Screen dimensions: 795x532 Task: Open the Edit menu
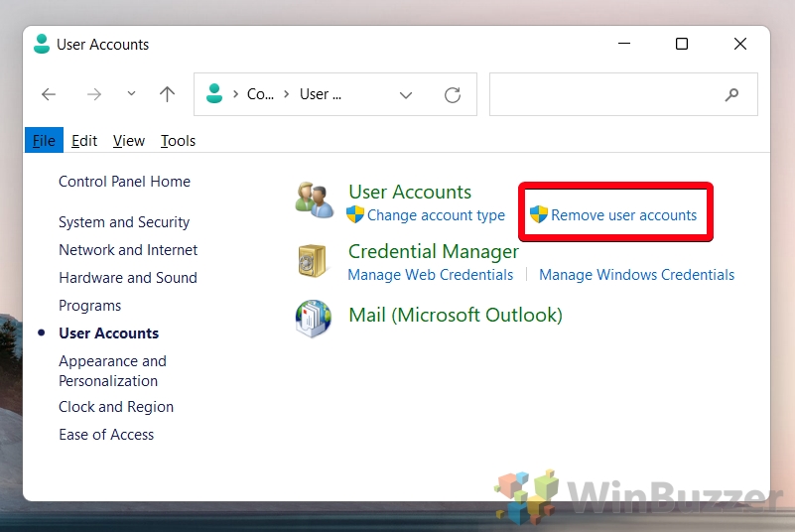coord(84,141)
